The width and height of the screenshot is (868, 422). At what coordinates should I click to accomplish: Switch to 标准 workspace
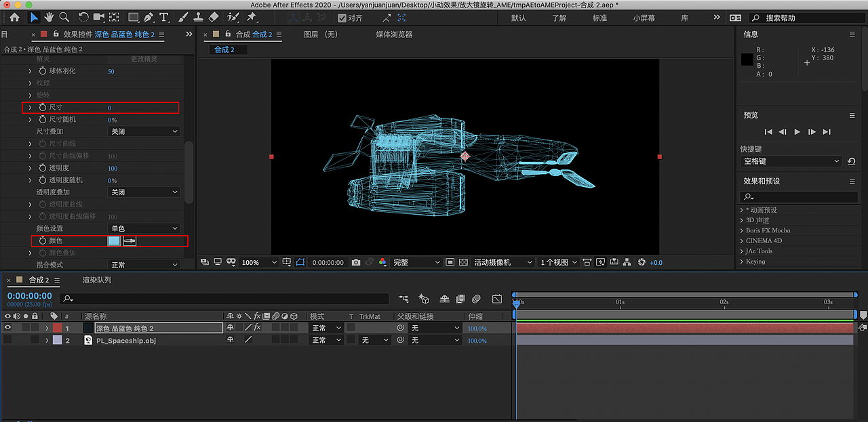click(600, 18)
